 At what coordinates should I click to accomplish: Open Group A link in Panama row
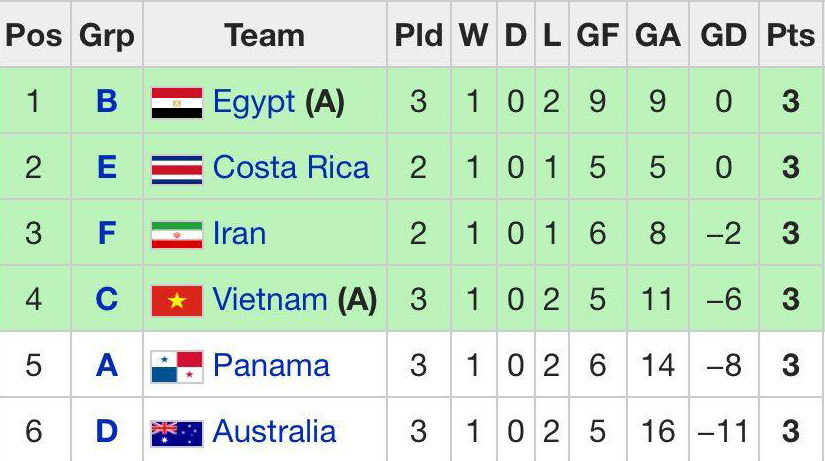coord(107,366)
